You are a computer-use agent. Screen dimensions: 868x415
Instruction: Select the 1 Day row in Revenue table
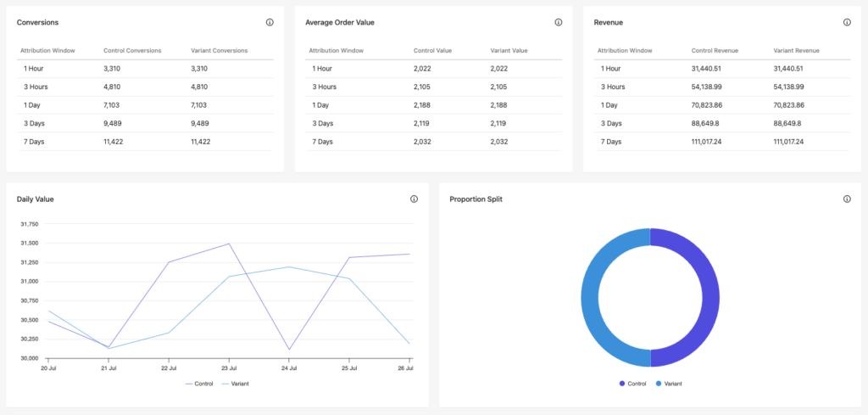pyautogui.click(x=722, y=104)
